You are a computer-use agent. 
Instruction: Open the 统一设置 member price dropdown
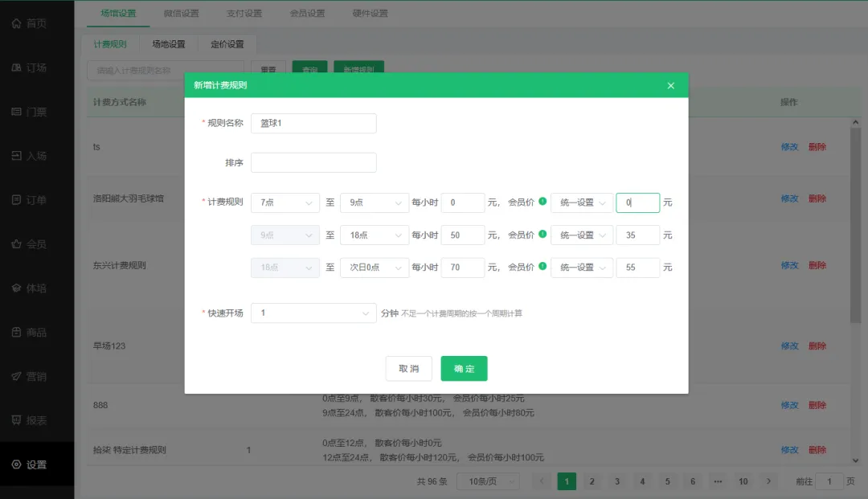tap(581, 202)
